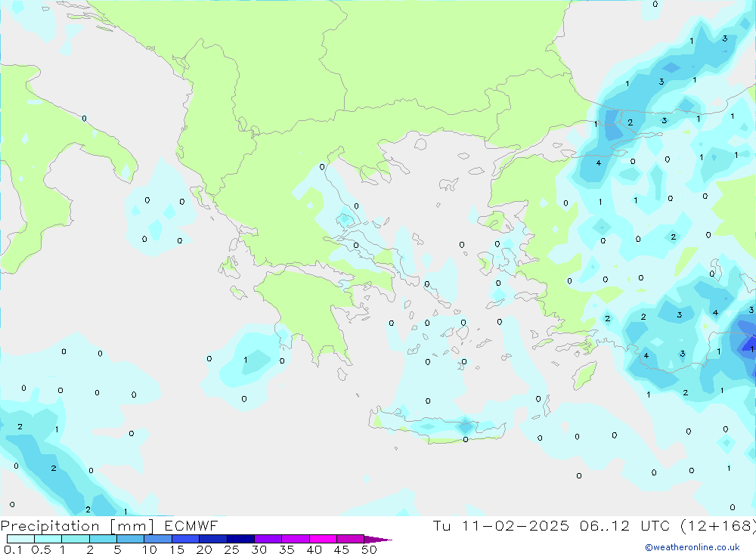Choose the 35–40 mm violet legend swatch
The image size is (756, 554).
click(x=295, y=539)
